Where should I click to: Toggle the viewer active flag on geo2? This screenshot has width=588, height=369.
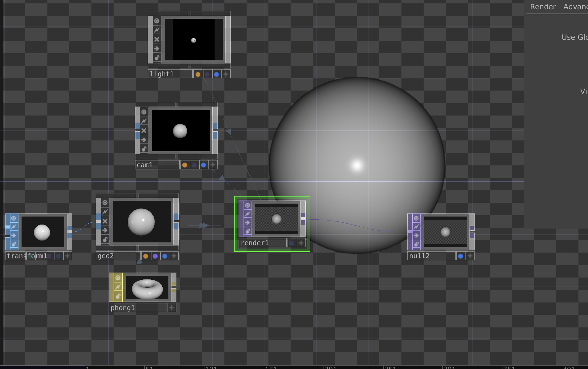click(x=105, y=202)
